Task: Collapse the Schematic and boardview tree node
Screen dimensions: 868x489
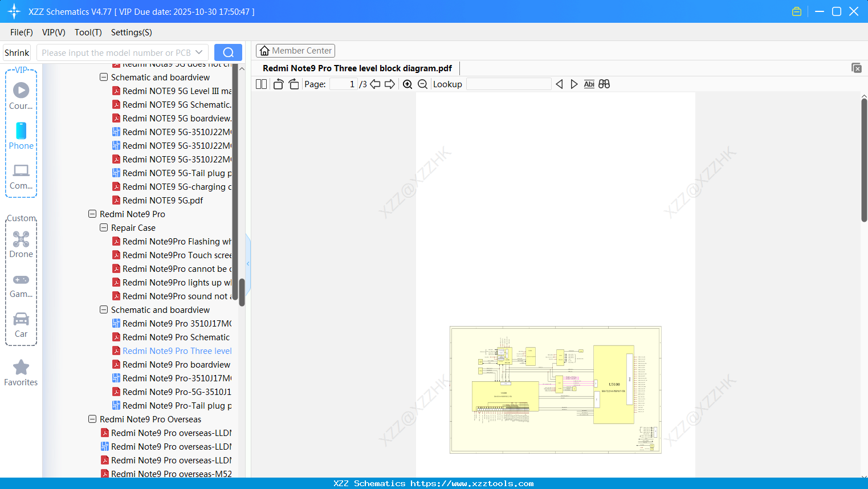Action: tap(103, 309)
